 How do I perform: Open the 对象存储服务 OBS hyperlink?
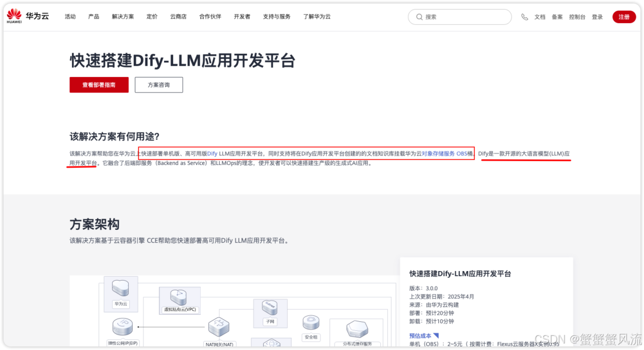444,153
